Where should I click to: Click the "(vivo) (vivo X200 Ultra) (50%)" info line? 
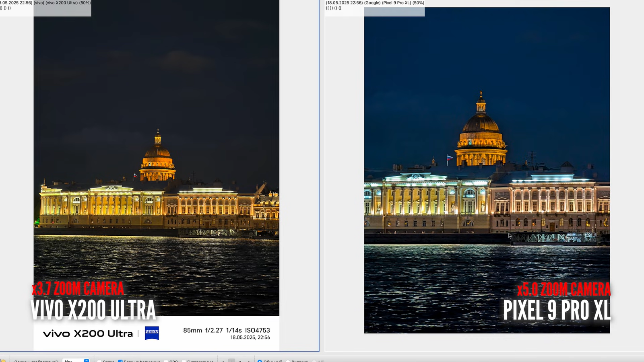62,3
